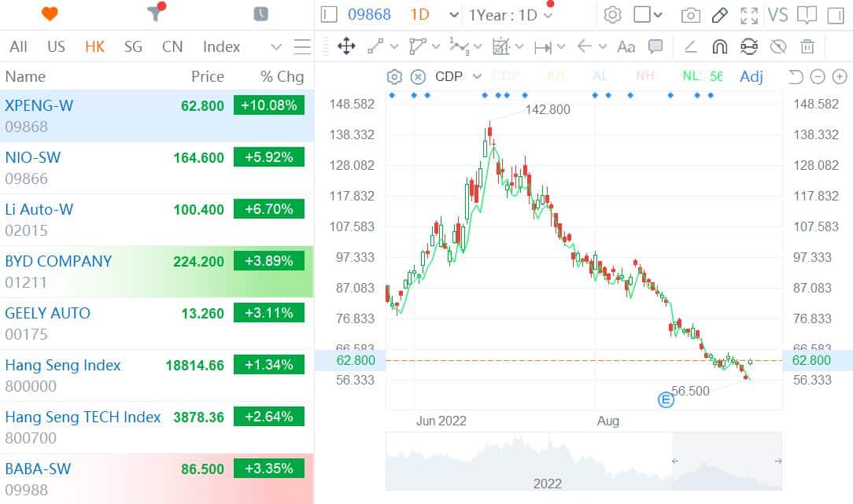Viewport: 853px width, 504px height.
Task: Open the favorites heart icon
Action: coord(47,13)
